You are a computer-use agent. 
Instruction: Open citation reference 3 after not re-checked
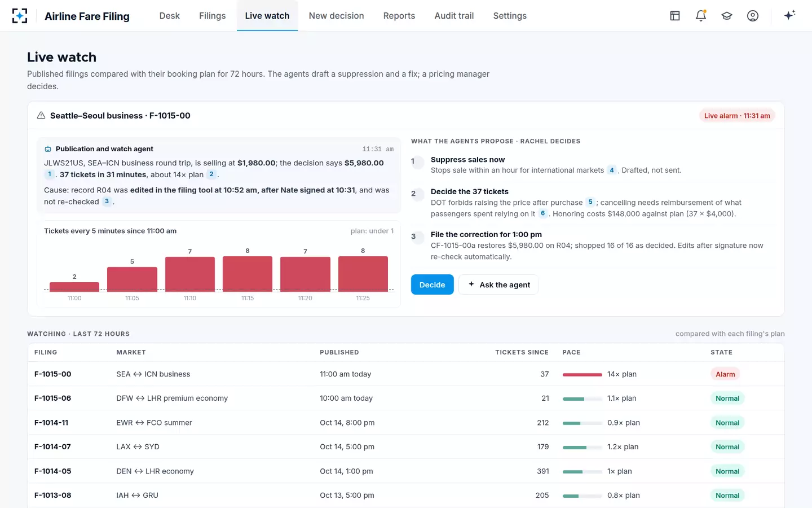click(107, 202)
